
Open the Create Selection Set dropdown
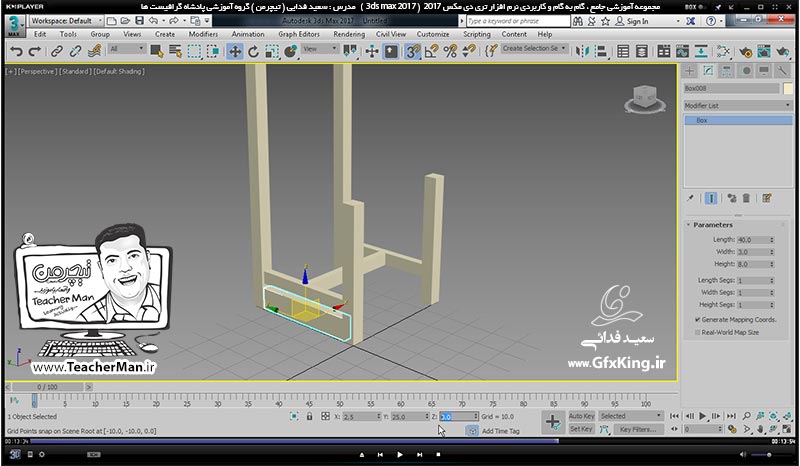pyautogui.click(x=534, y=48)
